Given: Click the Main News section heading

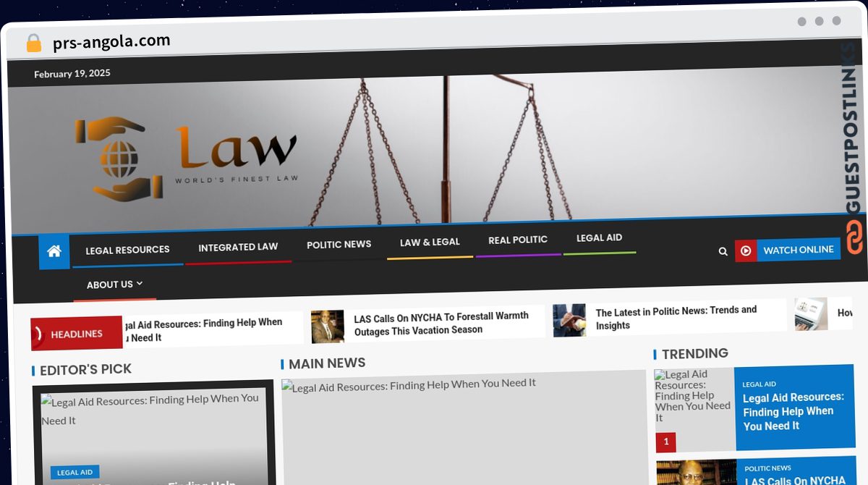Looking at the screenshot, I should [327, 363].
